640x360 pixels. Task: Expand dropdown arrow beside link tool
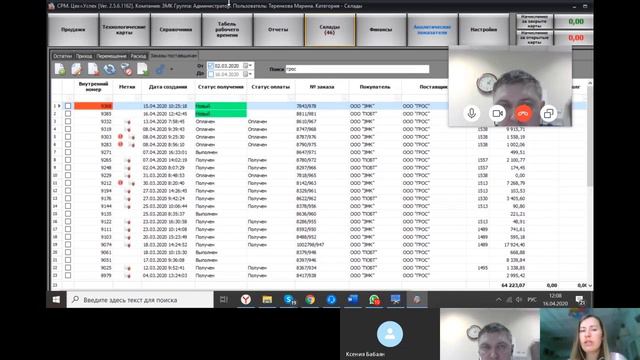[x=171, y=69]
